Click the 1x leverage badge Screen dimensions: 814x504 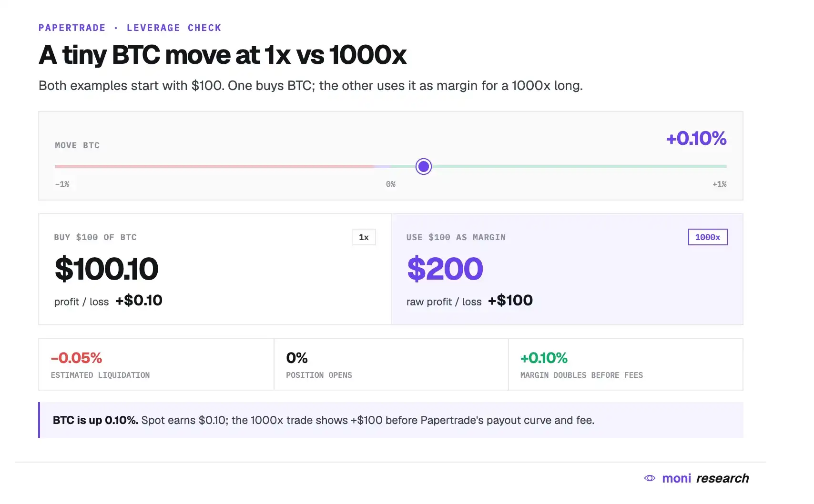[x=364, y=237]
